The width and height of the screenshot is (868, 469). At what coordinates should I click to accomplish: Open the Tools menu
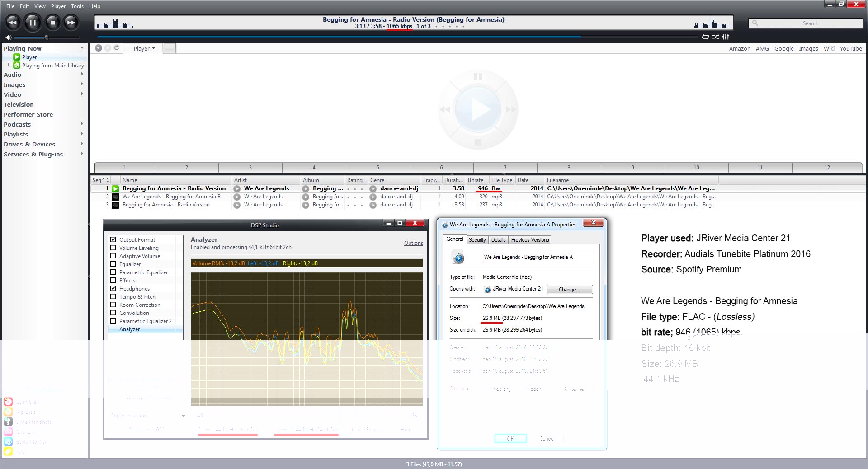click(77, 6)
